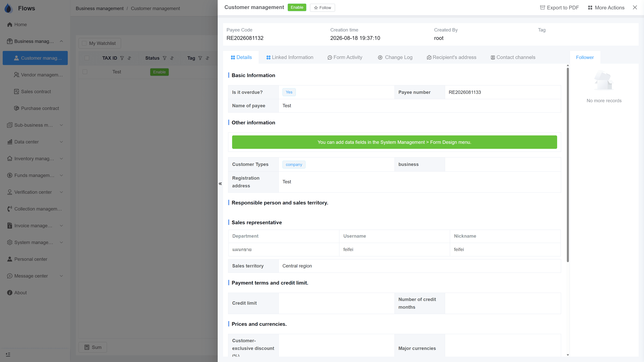
Task: Sort the TAX ID column
Action: tap(129, 58)
